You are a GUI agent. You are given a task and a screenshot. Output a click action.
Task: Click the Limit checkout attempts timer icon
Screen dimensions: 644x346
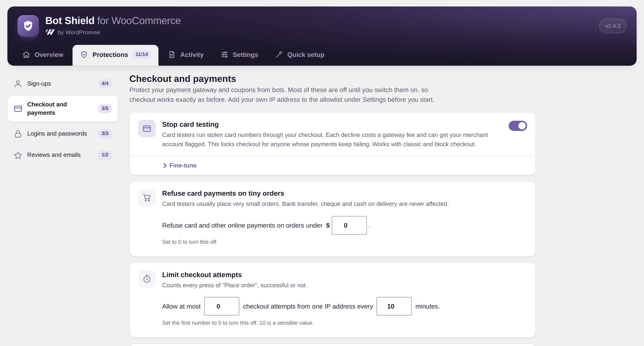coord(147,279)
